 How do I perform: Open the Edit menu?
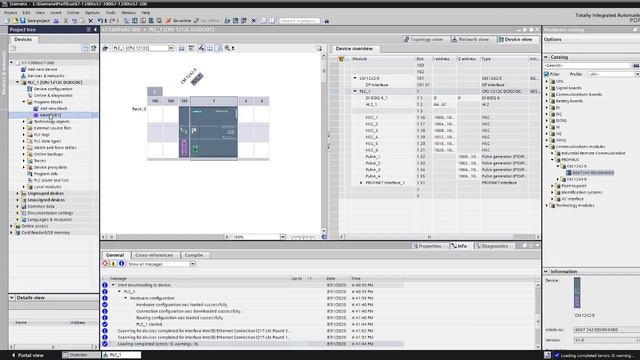click(x=27, y=13)
